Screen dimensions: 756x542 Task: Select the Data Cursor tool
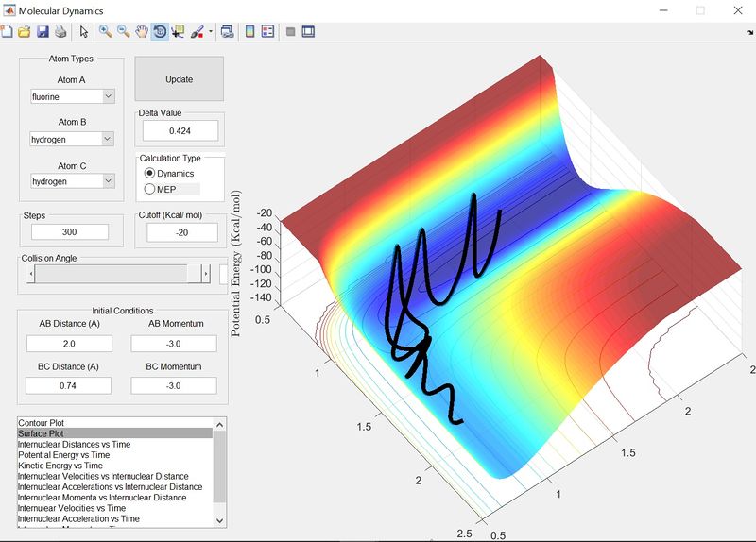click(x=178, y=31)
